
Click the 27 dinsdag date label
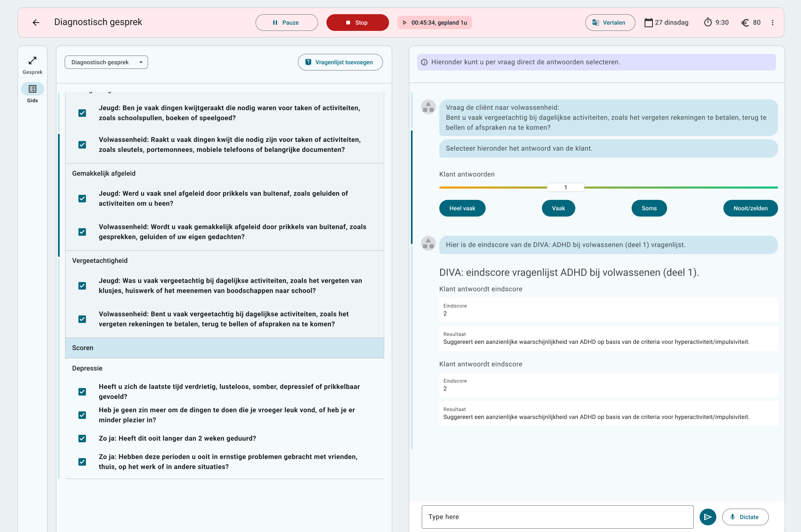tap(672, 23)
